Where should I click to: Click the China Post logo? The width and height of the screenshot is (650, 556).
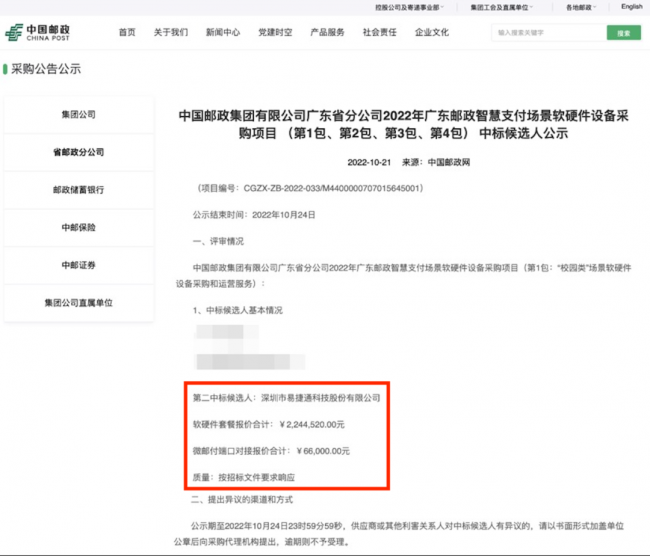tap(37, 32)
